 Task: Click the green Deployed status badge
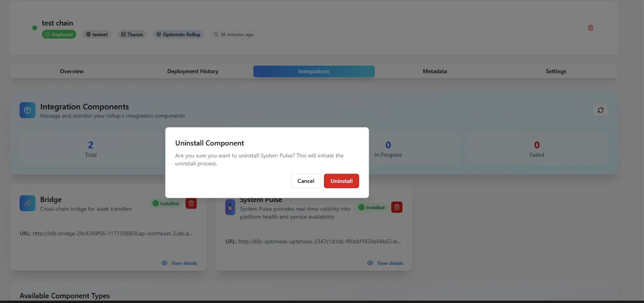pyautogui.click(x=59, y=34)
